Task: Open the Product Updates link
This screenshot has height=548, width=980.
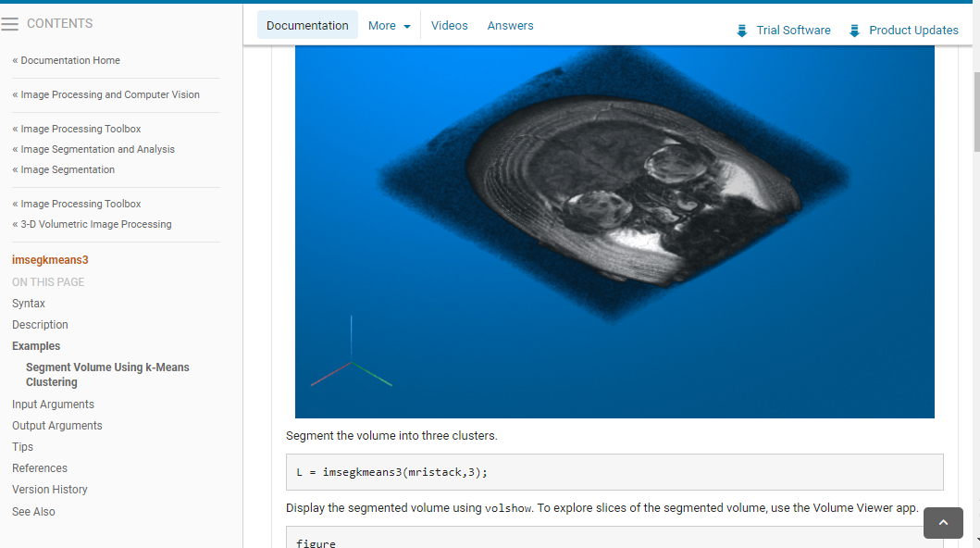Action: 913,30
